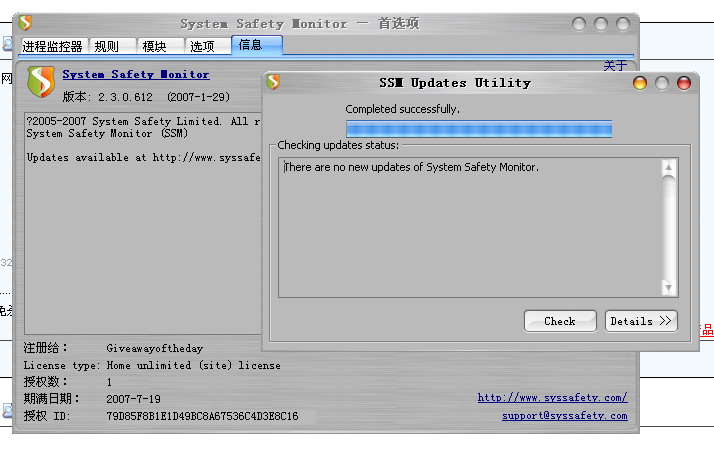Switch to the 规则 tab

click(x=112, y=46)
